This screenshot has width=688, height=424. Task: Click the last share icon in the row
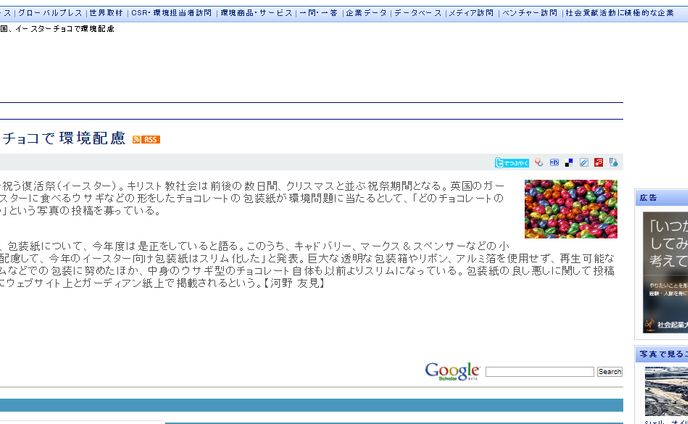tap(613, 162)
